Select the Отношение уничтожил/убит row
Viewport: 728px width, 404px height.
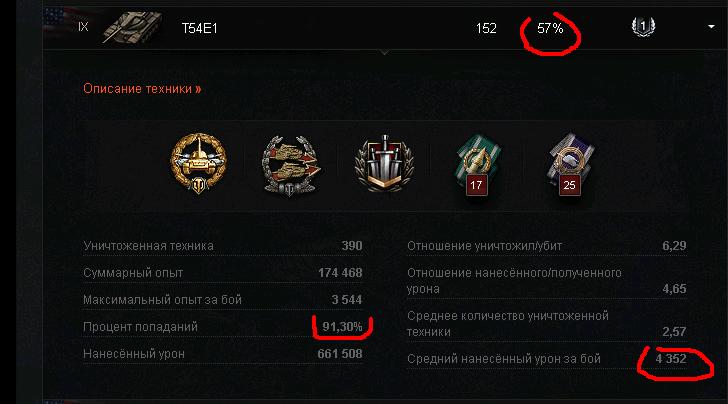546,246
